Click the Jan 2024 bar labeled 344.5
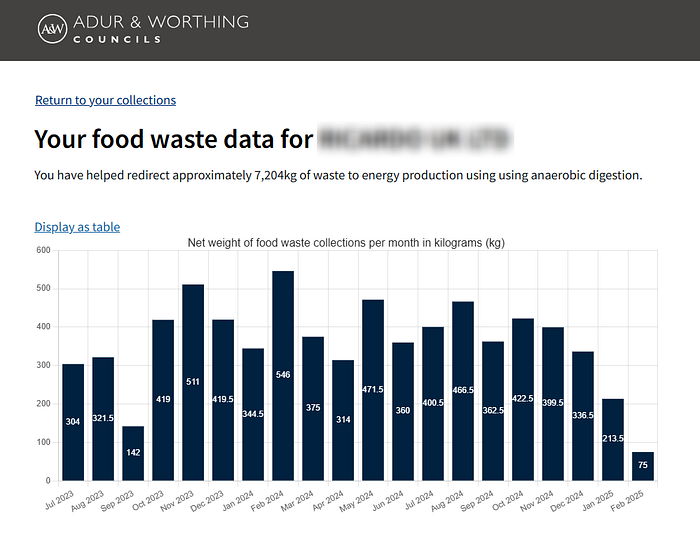 253,414
